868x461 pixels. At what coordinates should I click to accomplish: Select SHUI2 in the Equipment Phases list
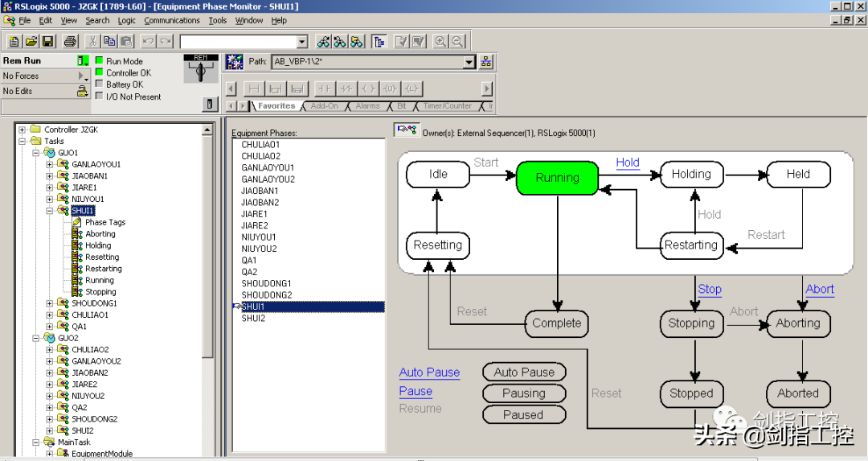coord(253,319)
